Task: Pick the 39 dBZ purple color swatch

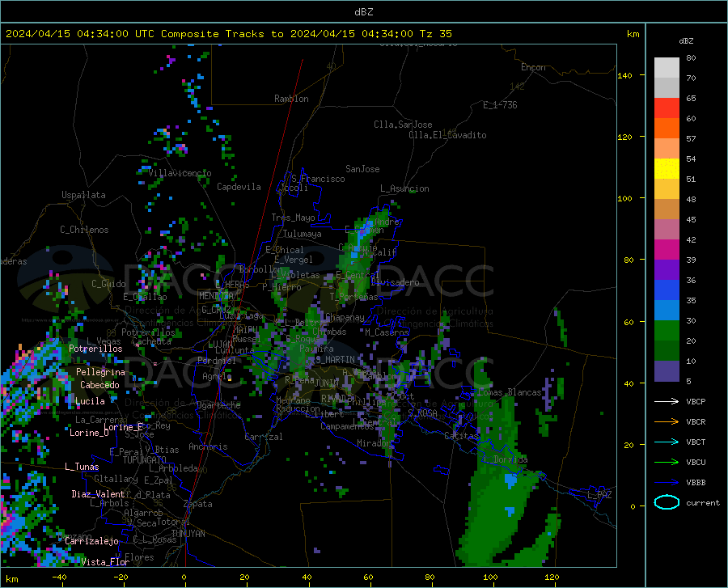Action: 667,270
